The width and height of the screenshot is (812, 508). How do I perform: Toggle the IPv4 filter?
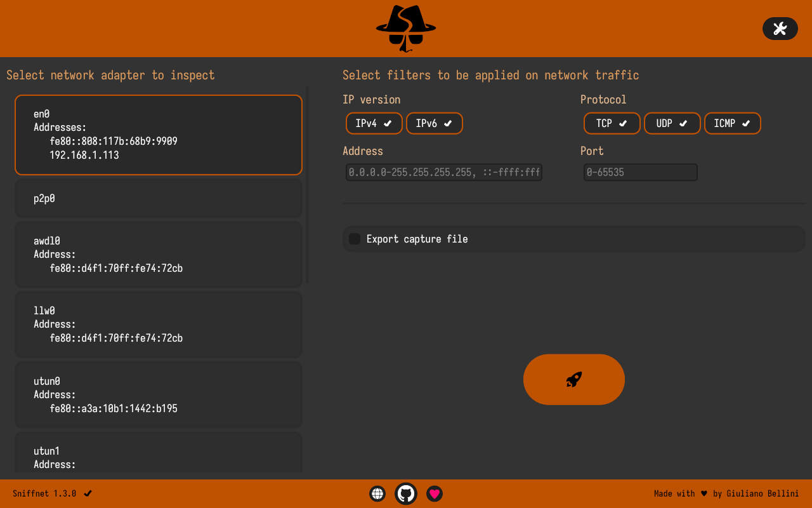pyautogui.click(x=374, y=123)
